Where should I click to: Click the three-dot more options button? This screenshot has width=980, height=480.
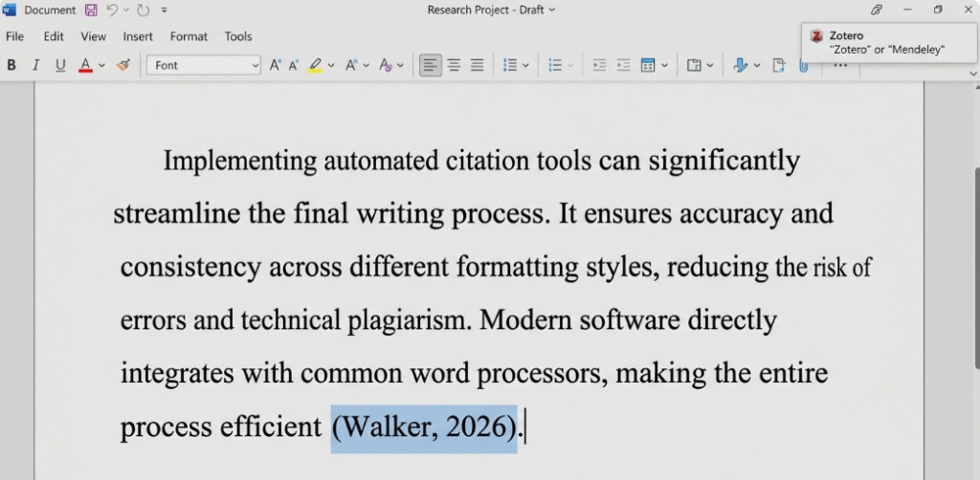(x=840, y=66)
